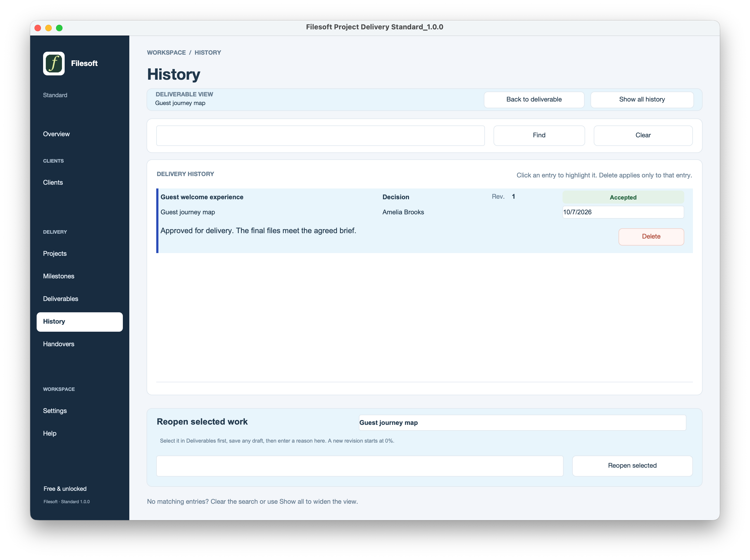Screen dimensions: 750x560
Task: Click WORKSPACE breadcrumb link
Action: pos(166,52)
